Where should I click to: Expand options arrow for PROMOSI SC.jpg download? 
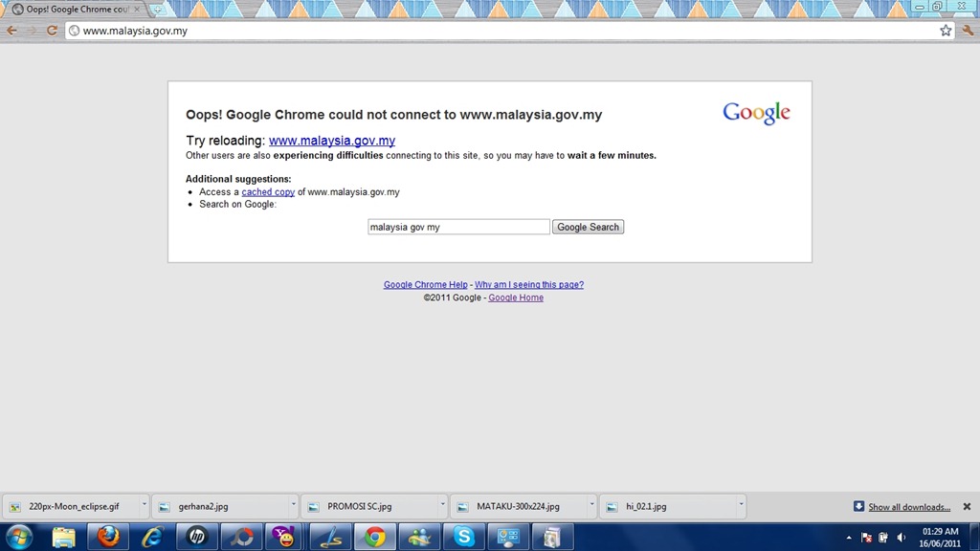pyautogui.click(x=442, y=503)
